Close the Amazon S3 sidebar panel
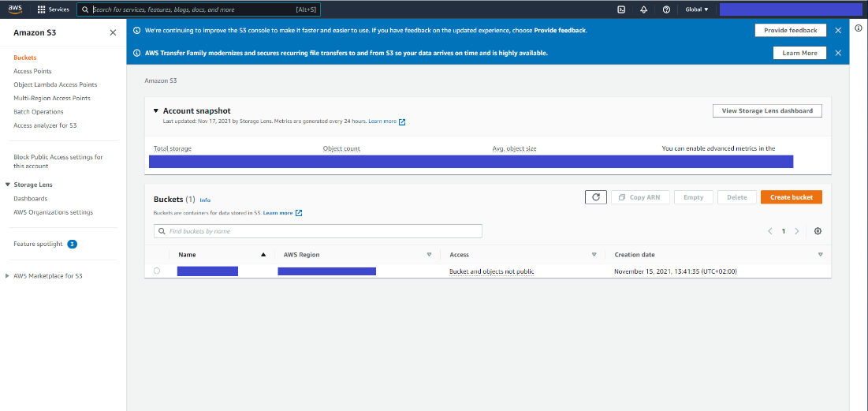 tap(113, 33)
